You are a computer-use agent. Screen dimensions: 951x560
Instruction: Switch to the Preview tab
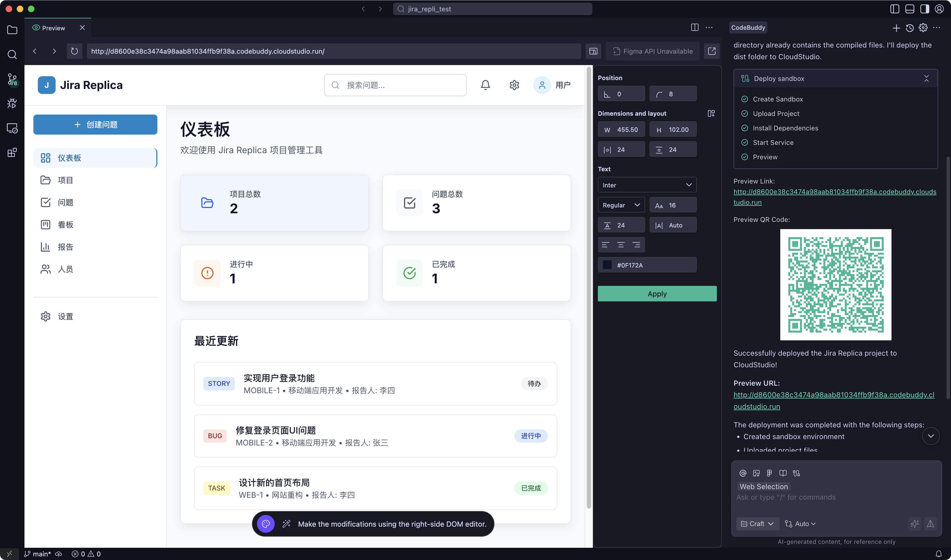[x=53, y=28]
